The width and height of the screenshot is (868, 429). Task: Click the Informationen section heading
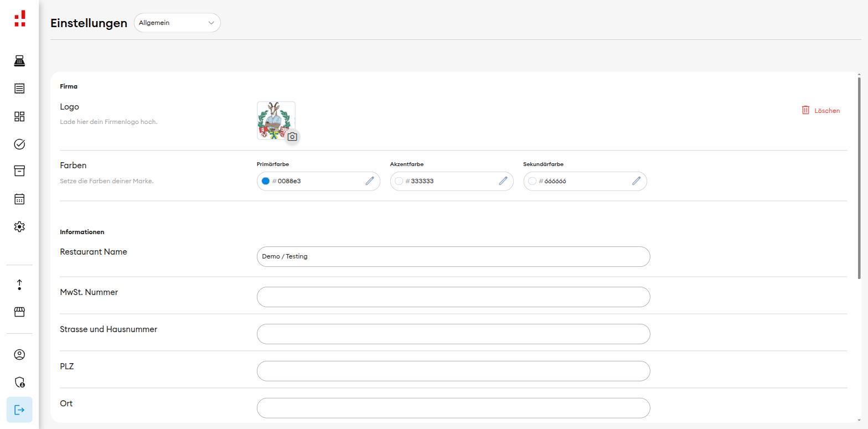(x=82, y=232)
